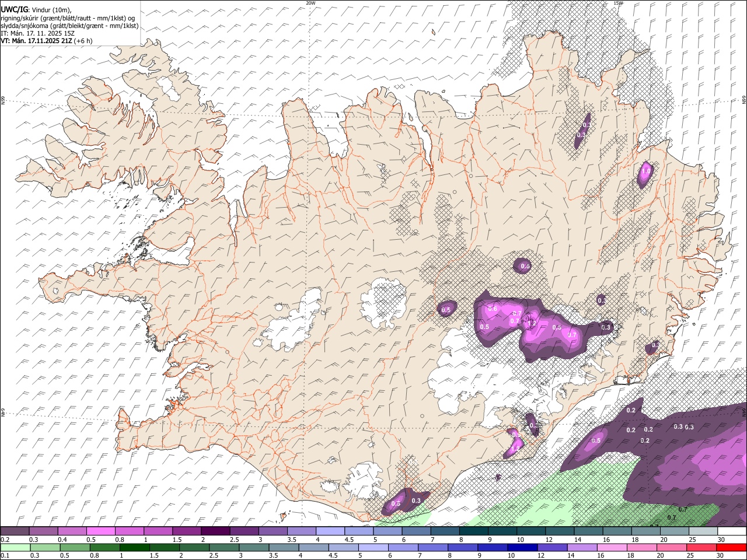The height and width of the screenshot is (560, 747).
Task: Select the red-pink swatch between 25 and 30
Action: (702, 547)
